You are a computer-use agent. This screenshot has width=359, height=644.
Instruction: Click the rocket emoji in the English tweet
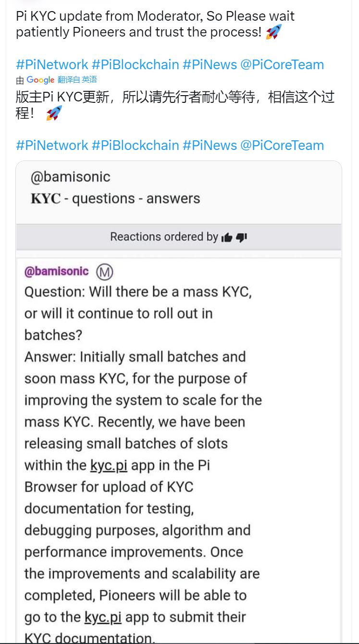click(273, 32)
